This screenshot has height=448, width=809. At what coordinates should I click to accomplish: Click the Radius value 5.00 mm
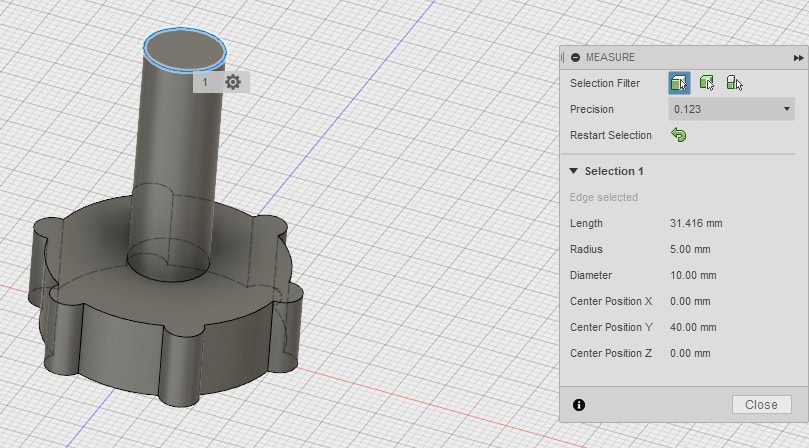pyautogui.click(x=690, y=249)
